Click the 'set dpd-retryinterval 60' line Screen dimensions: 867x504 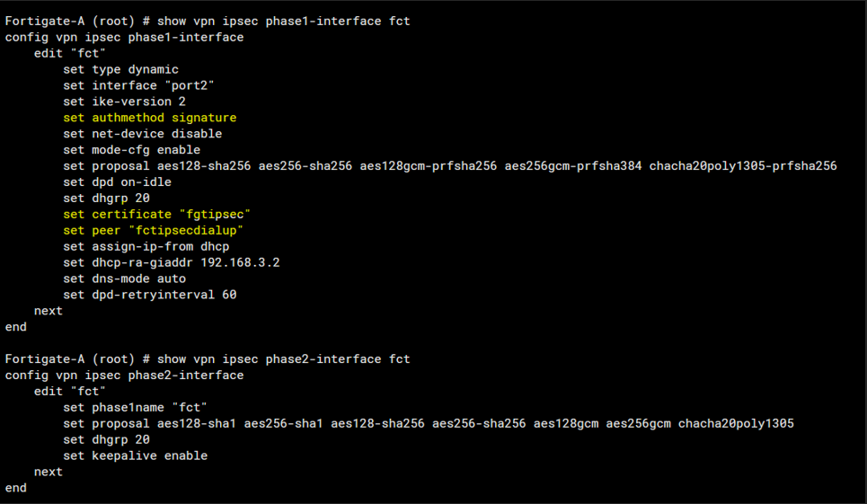[149, 295]
